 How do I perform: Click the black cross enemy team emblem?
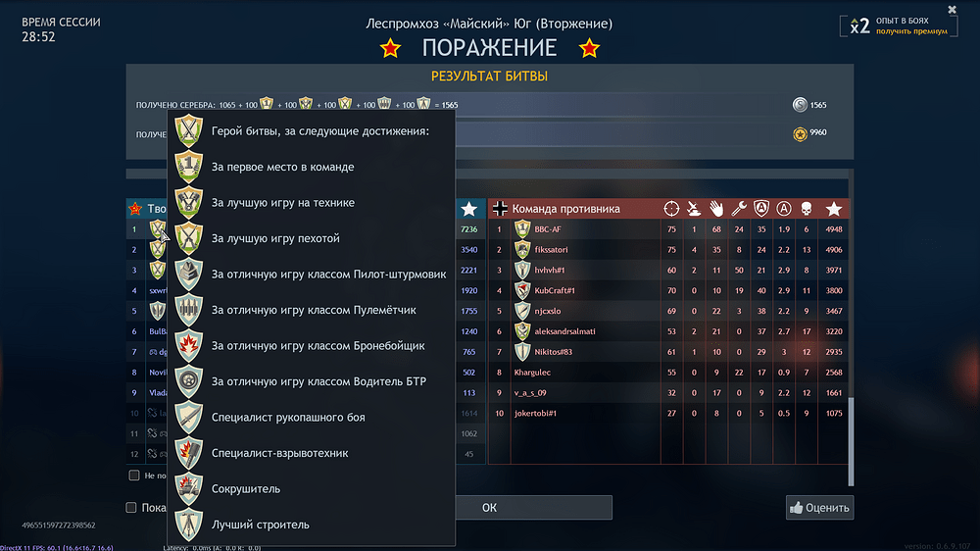(501, 208)
